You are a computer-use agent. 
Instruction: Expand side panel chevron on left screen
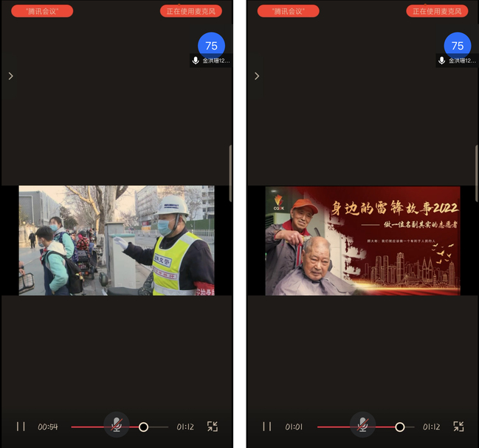tap(10, 76)
